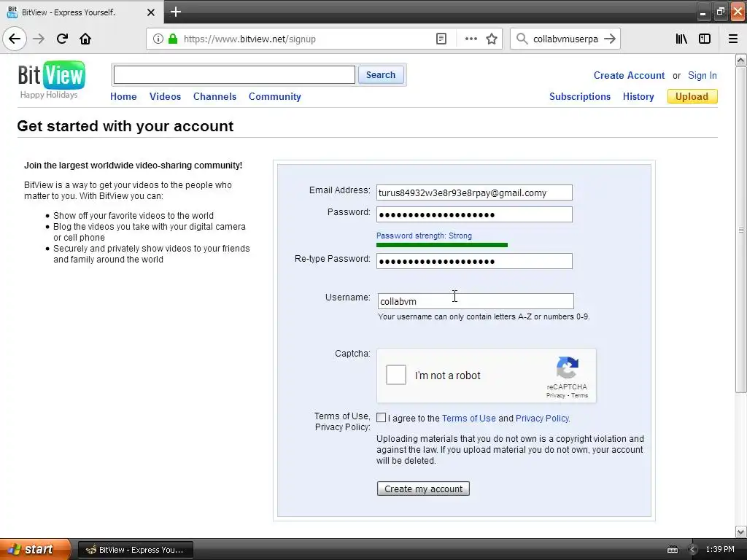This screenshot has height=560, width=747.
Task: Click reCAPTCHA Privacy link
Action: pos(555,395)
